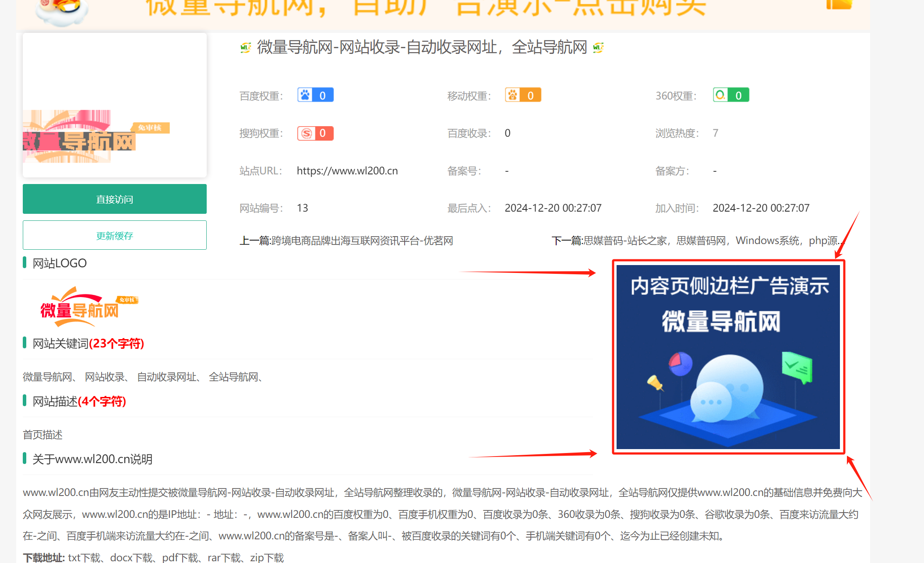Click the 备案方: label
This screenshot has height=563, width=924.
tap(672, 171)
